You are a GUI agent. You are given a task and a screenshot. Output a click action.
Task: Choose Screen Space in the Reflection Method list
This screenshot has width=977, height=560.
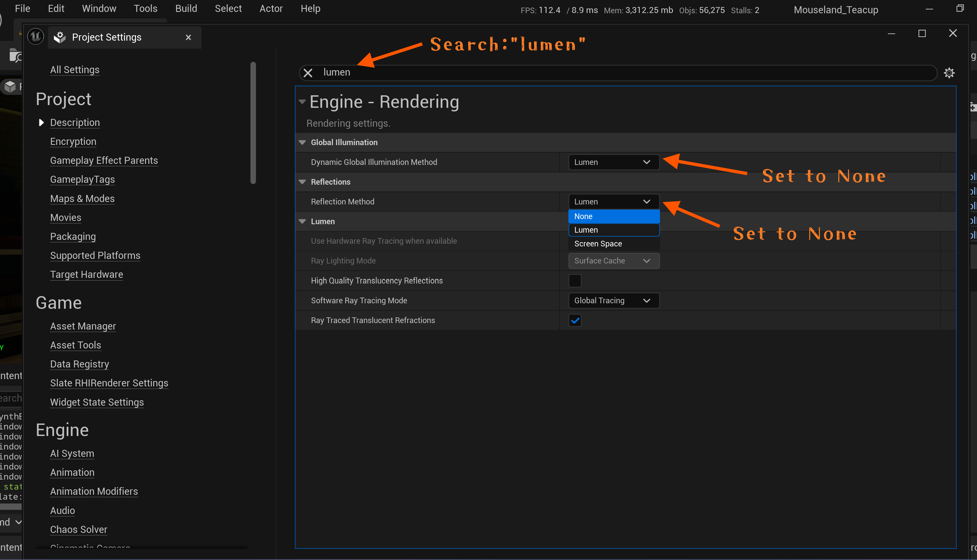(614, 244)
